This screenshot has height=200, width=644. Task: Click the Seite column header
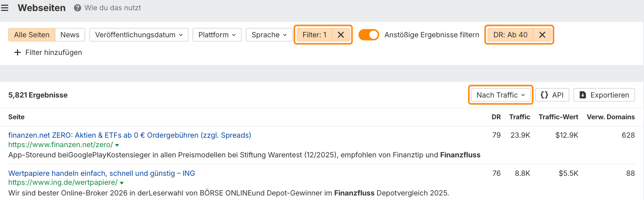(x=16, y=117)
